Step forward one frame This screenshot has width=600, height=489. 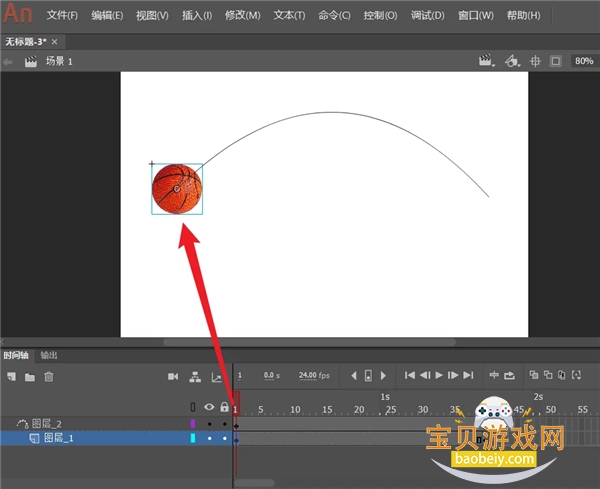(x=453, y=375)
